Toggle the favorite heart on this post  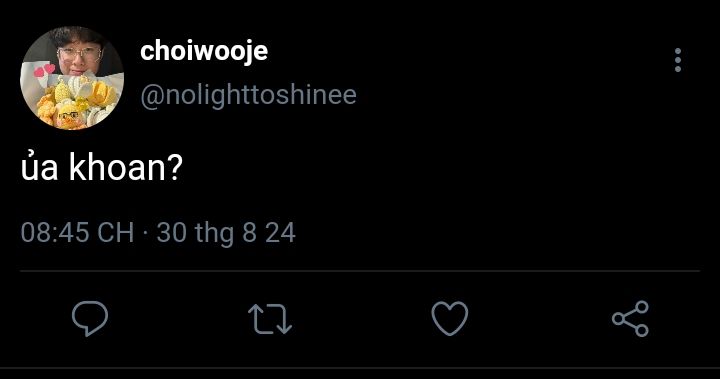pyautogui.click(x=450, y=318)
